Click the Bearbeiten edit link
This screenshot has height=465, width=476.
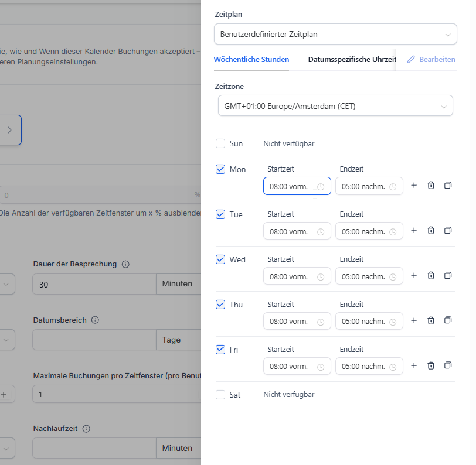pyautogui.click(x=431, y=60)
